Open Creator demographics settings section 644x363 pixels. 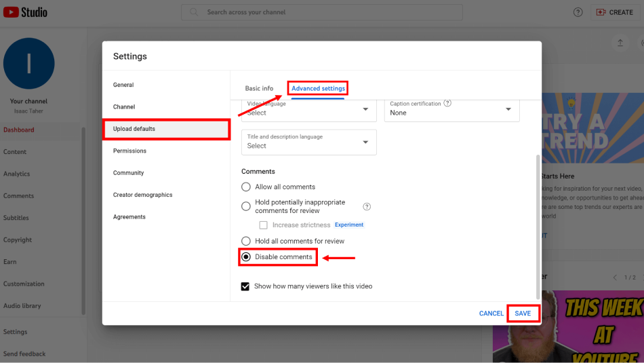[166, 195]
